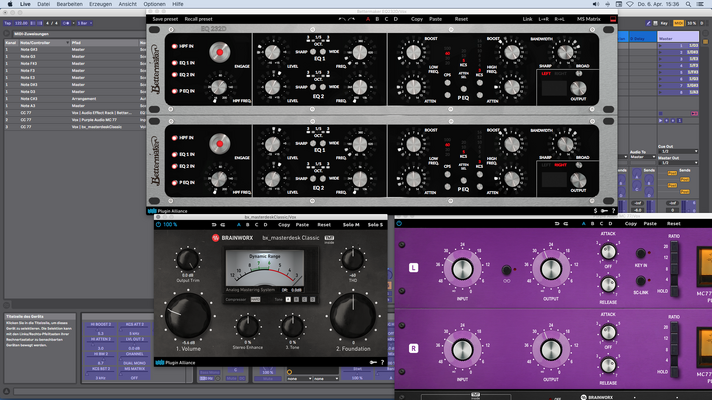Open the Erzeugen menu
This screenshot has width=712, height=400.
[x=100, y=4]
